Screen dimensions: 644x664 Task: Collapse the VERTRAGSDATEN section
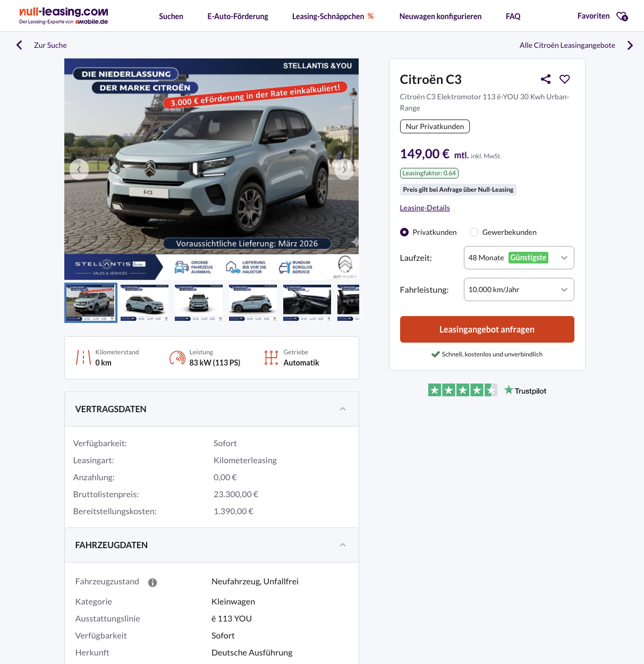[343, 409]
